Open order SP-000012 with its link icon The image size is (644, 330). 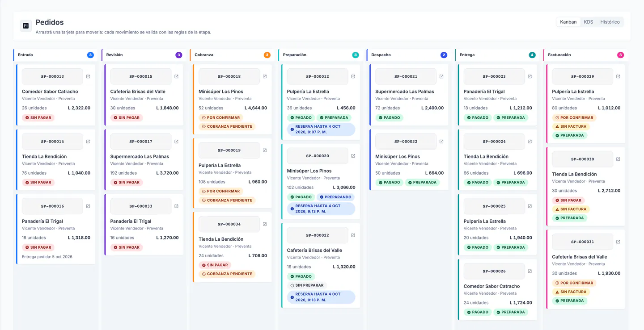point(353,76)
